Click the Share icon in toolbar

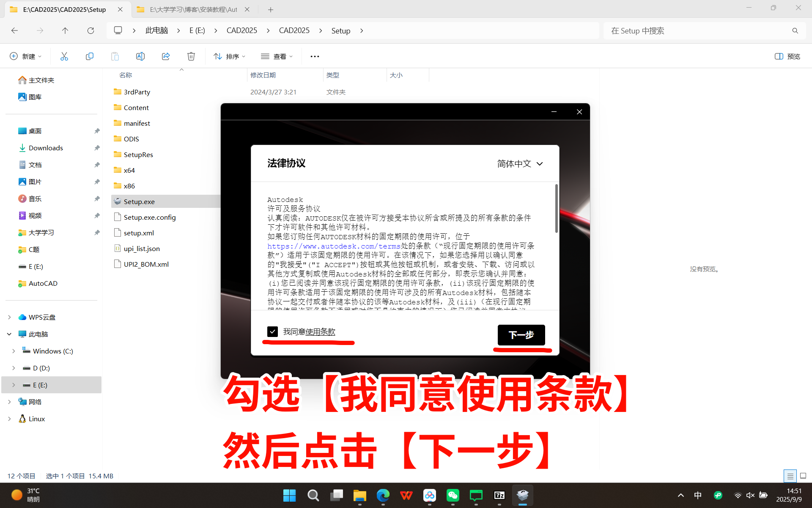pos(166,56)
